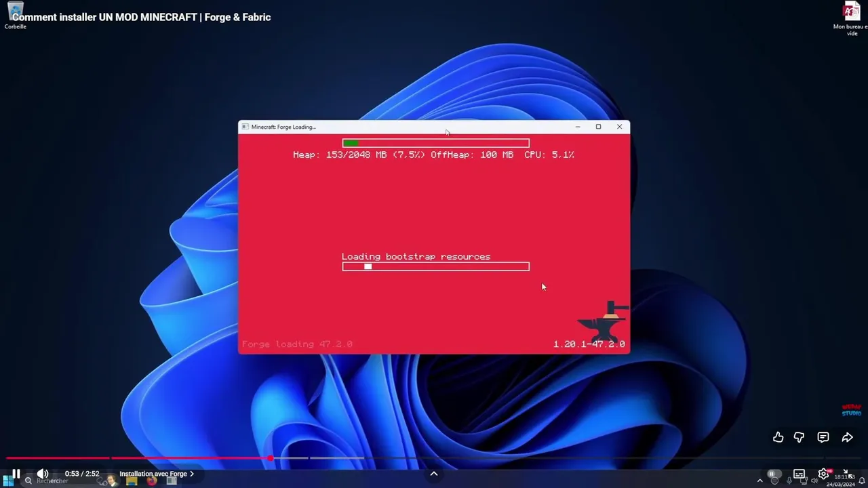Open the taskbar app right of Firefox
The height and width of the screenshot is (488, 868).
[x=172, y=481]
